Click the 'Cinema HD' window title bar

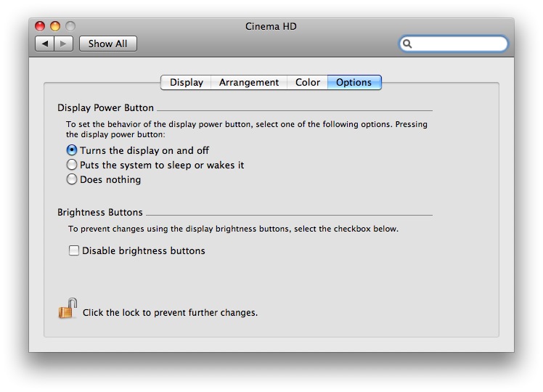tap(271, 26)
